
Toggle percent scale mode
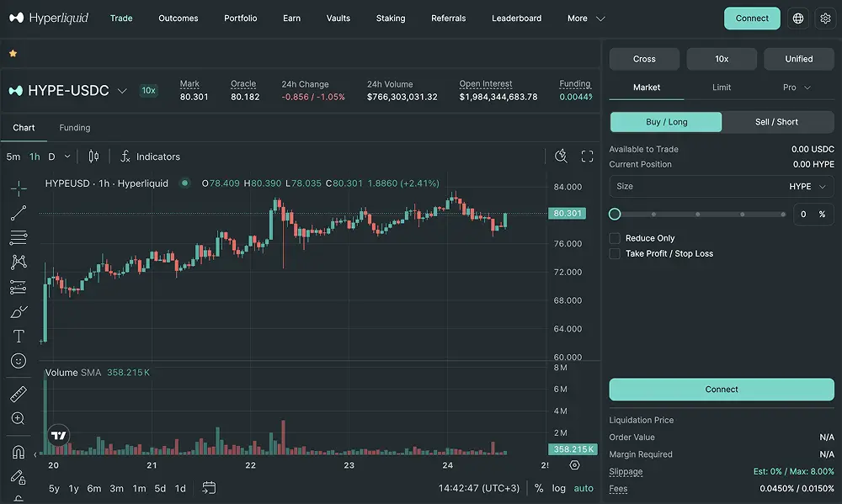tap(539, 488)
